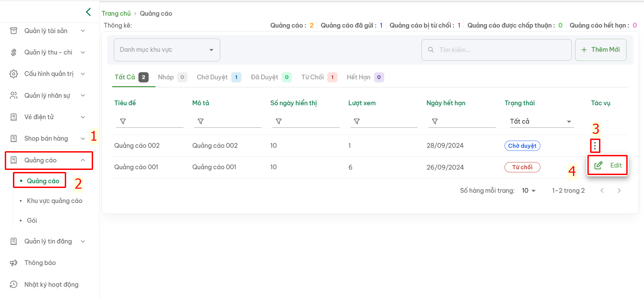The height and width of the screenshot is (300, 644).
Task: Expand Shop bán hàng chevron
Action: [83, 139]
